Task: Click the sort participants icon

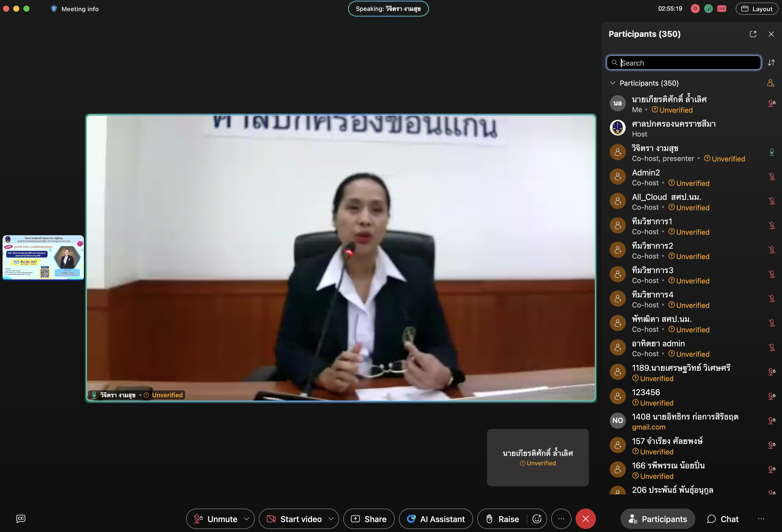Action: [771, 63]
